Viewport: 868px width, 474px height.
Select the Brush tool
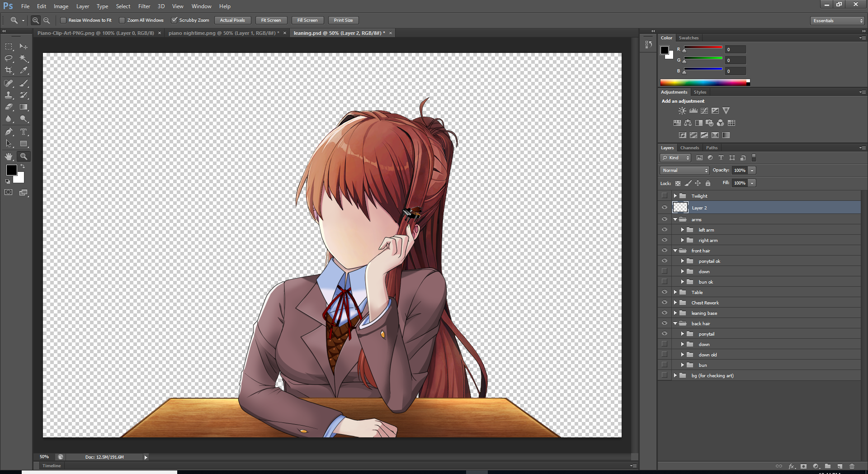(x=24, y=83)
